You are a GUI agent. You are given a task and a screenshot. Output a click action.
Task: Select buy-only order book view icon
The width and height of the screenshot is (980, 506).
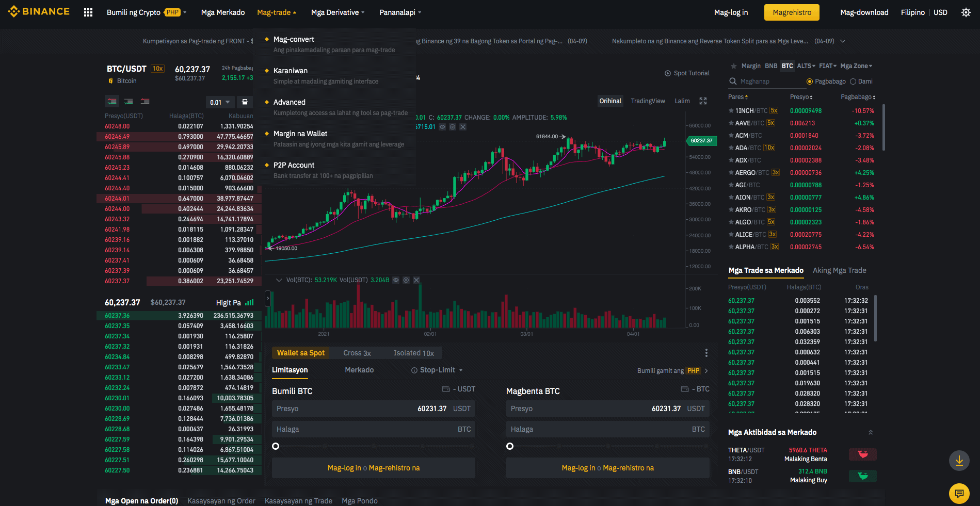128,101
